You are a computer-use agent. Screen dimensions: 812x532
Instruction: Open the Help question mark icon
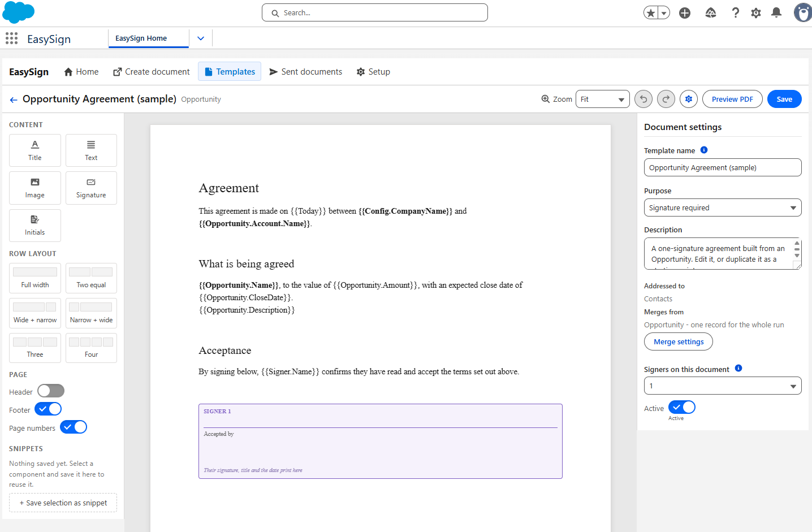735,12
